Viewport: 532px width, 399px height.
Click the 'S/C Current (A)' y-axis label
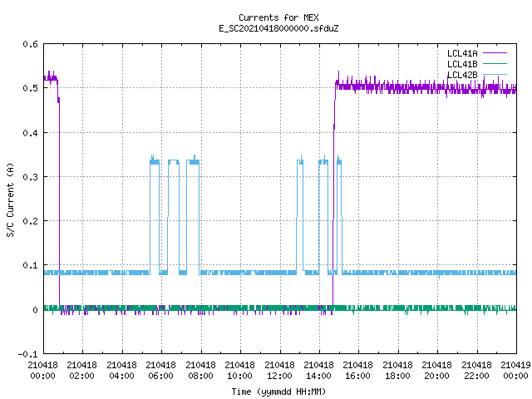click(x=10, y=199)
